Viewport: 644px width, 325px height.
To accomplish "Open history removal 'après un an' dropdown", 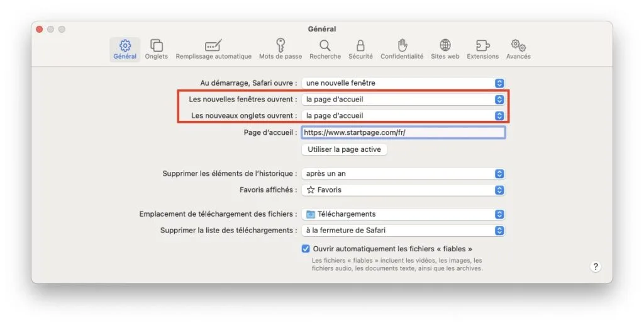I will [x=403, y=174].
